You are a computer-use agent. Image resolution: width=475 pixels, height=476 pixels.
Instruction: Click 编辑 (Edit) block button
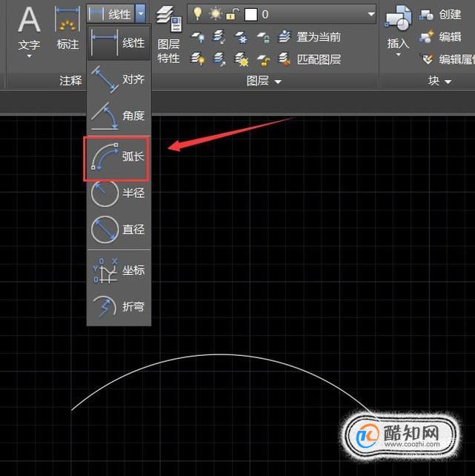tap(440, 37)
